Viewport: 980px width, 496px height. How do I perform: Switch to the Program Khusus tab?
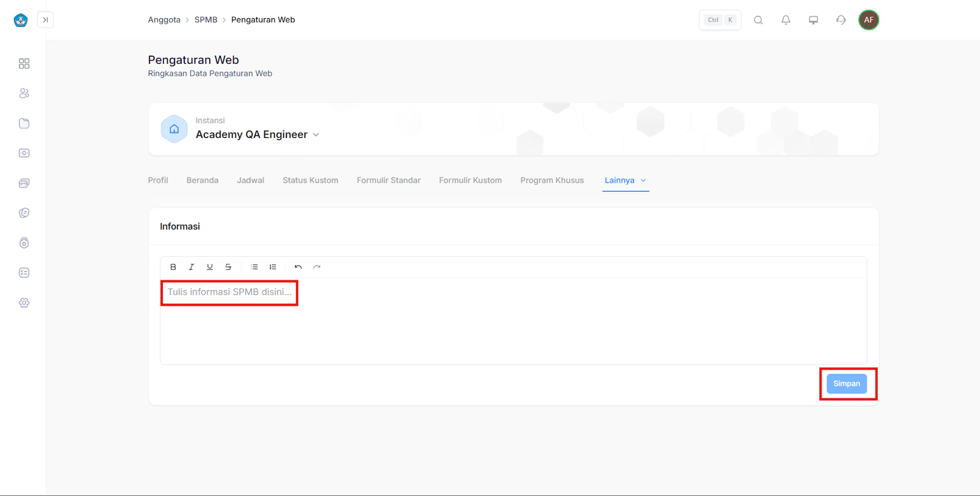tap(552, 180)
